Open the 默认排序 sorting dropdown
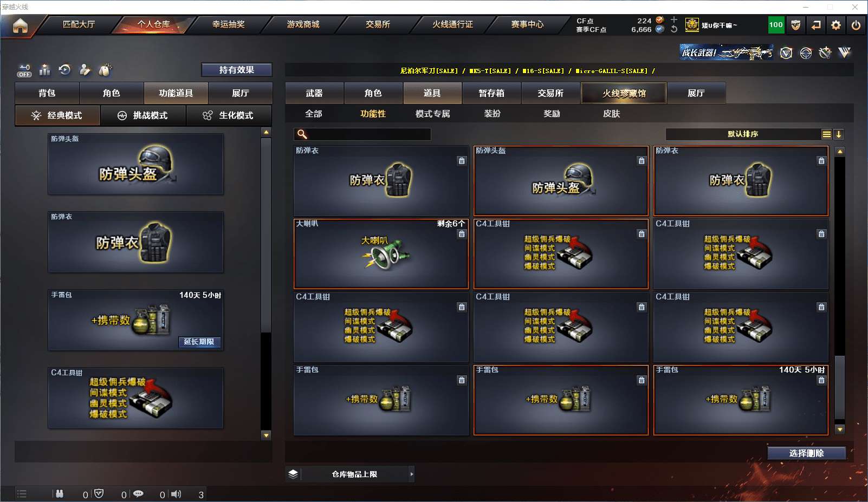Screen dimensions: 868x502 point(743,134)
